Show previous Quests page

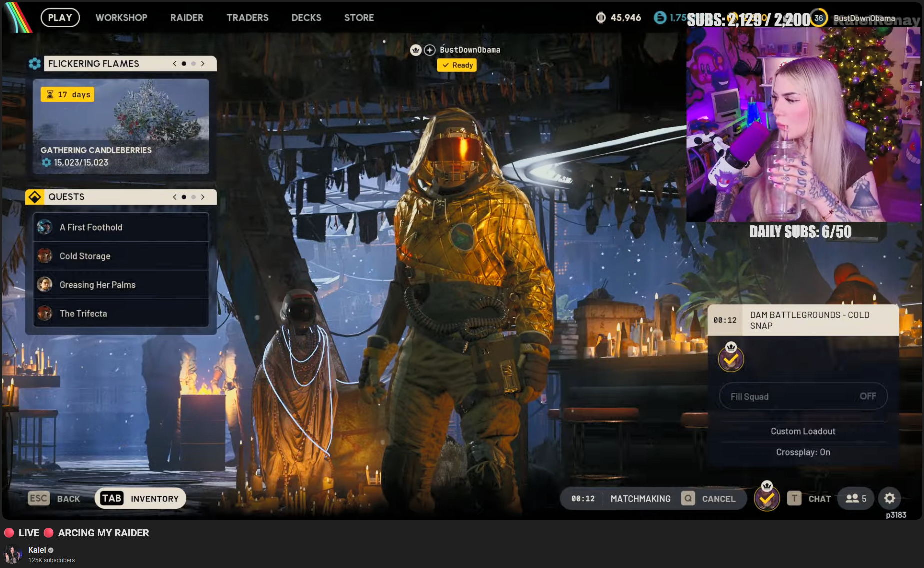175,197
